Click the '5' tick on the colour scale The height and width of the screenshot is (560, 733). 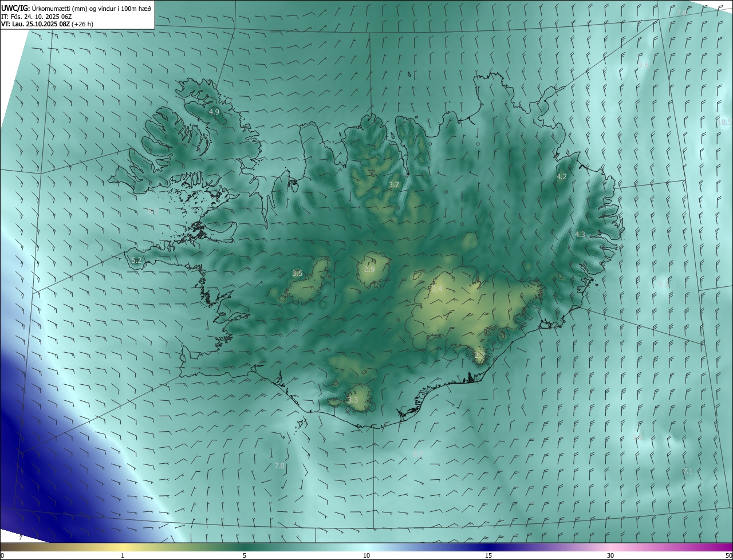point(245,555)
